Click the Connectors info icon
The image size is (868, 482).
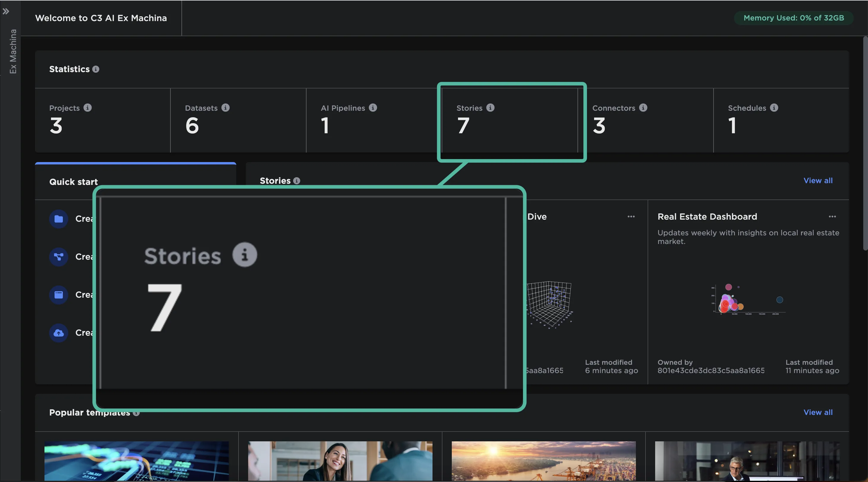[x=643, y=108]
